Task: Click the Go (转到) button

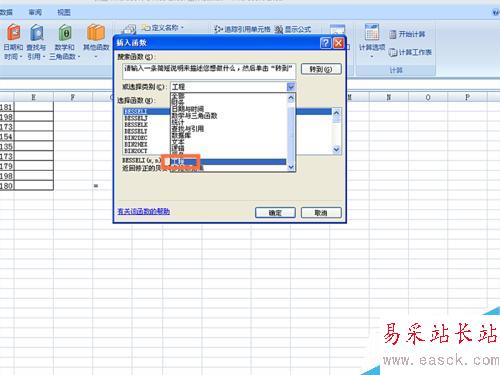Action: point(321,69)
